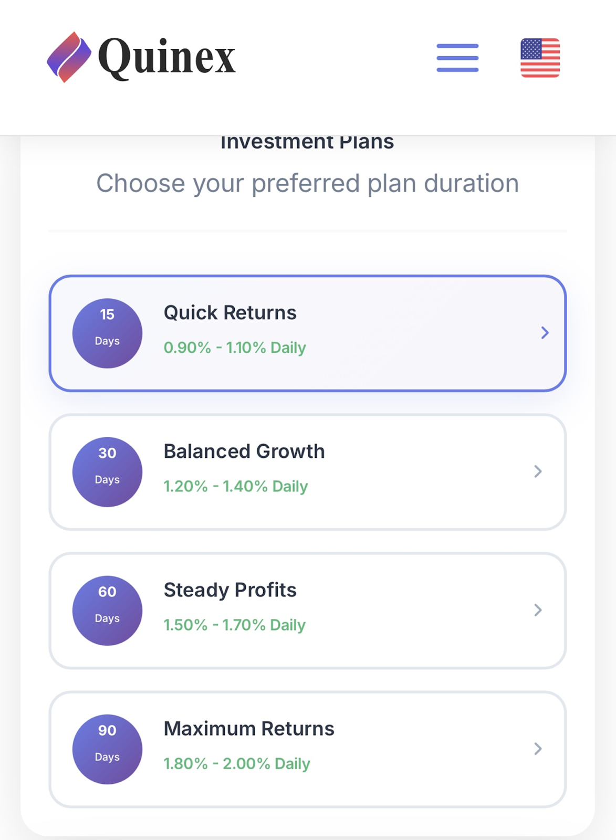Select the Balanced Growth plan title
Viewport: 616px width, 840px height.
tap(244, 451)
